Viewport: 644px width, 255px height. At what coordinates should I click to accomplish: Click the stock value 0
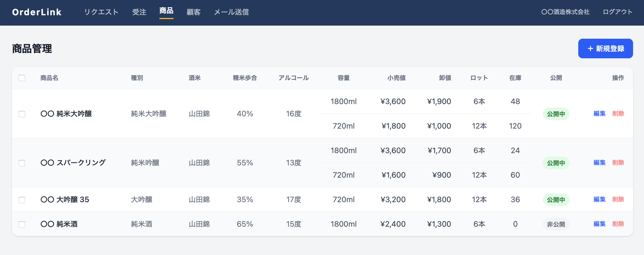point(515,224)
